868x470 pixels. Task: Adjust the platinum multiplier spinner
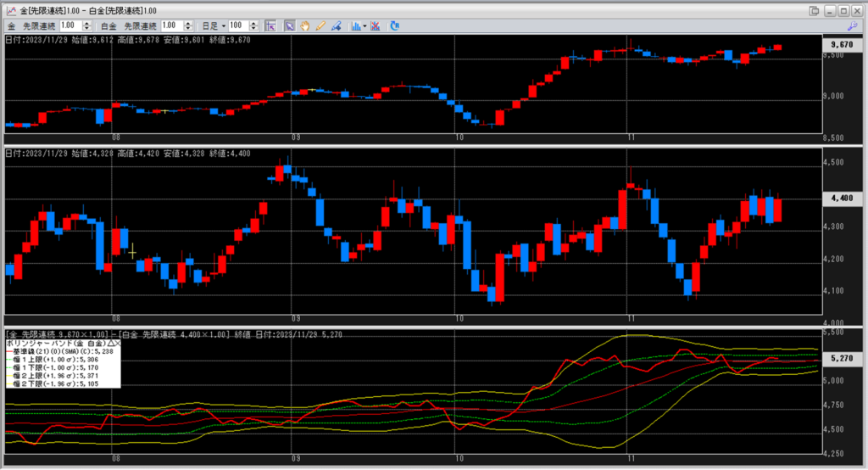(x=186, y=26)
